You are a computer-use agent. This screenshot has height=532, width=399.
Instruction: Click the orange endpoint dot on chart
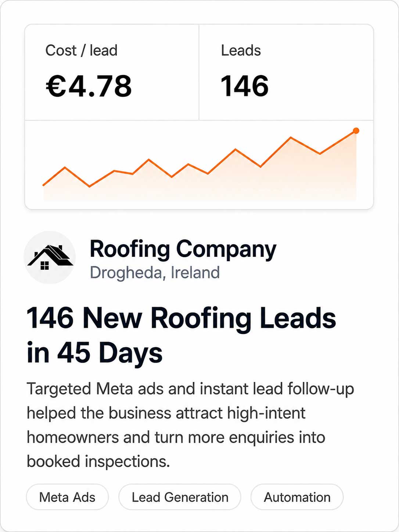coord(356,131)
